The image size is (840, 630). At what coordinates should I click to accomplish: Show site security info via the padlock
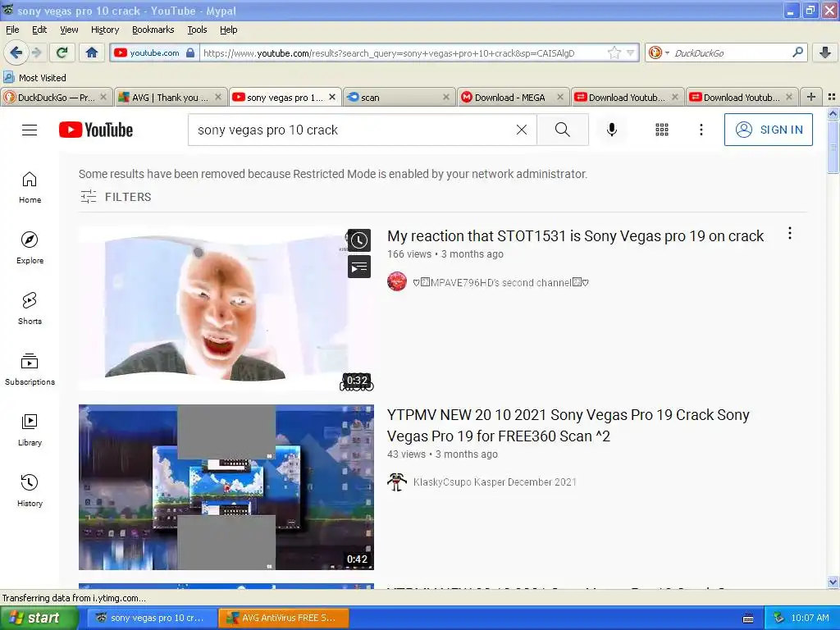(190, 52)
